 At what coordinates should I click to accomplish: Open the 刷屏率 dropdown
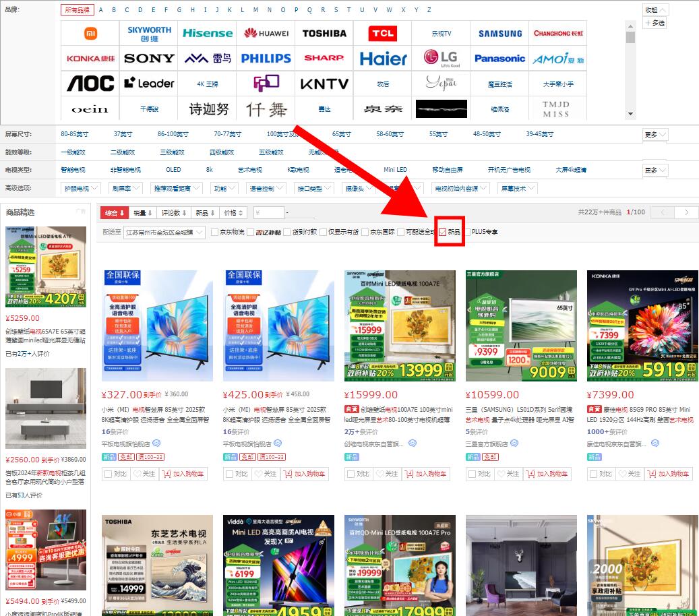tap(126, 189)
